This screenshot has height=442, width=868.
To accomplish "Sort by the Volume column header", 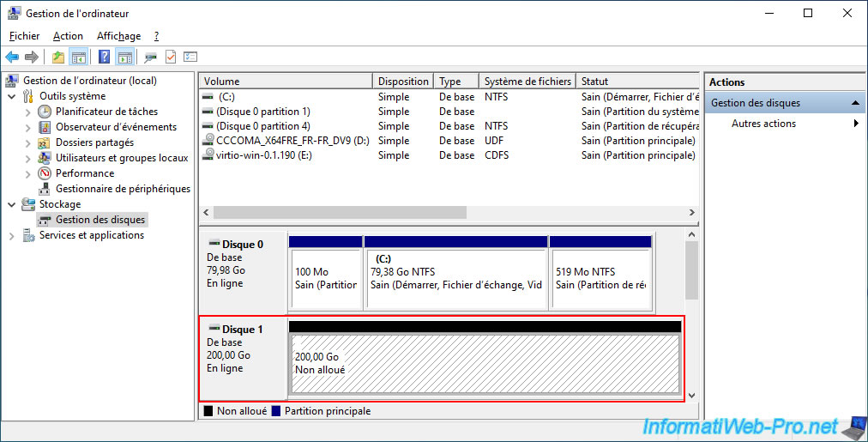I will click(286, 81).
